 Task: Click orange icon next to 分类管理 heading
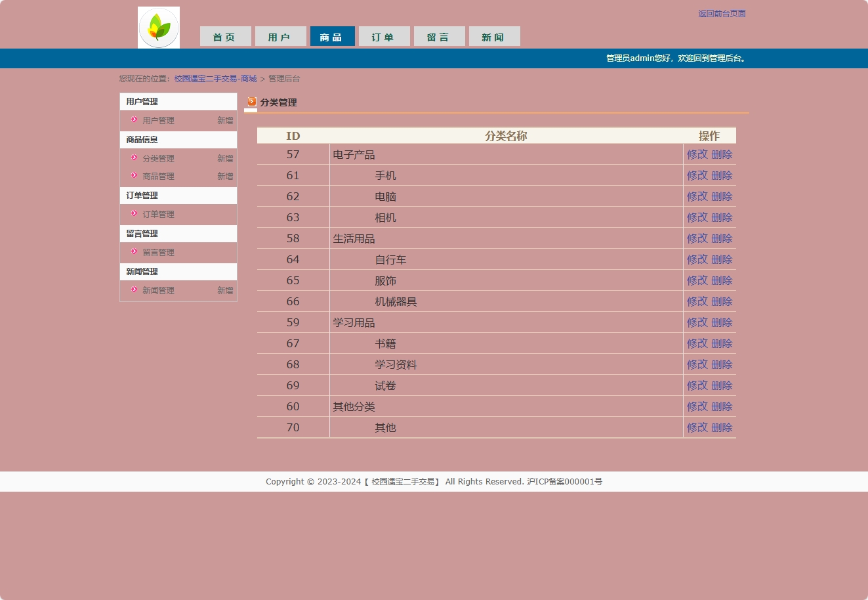tap(252, 102)
